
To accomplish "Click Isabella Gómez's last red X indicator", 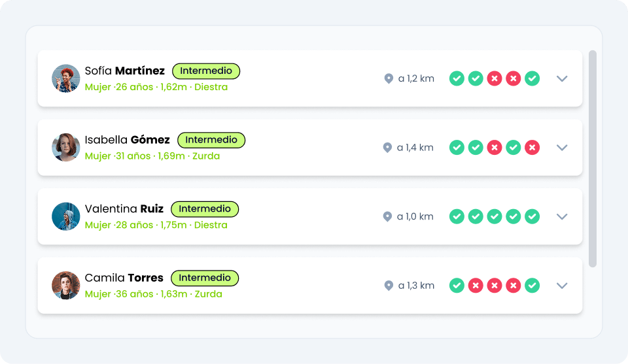I will click(532, 148).
